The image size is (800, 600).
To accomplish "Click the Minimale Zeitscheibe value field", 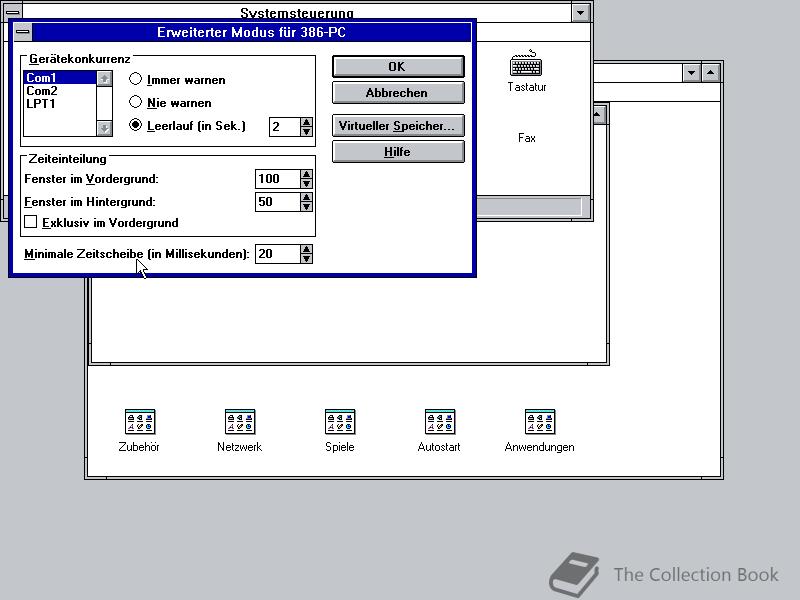I will 278,254.
